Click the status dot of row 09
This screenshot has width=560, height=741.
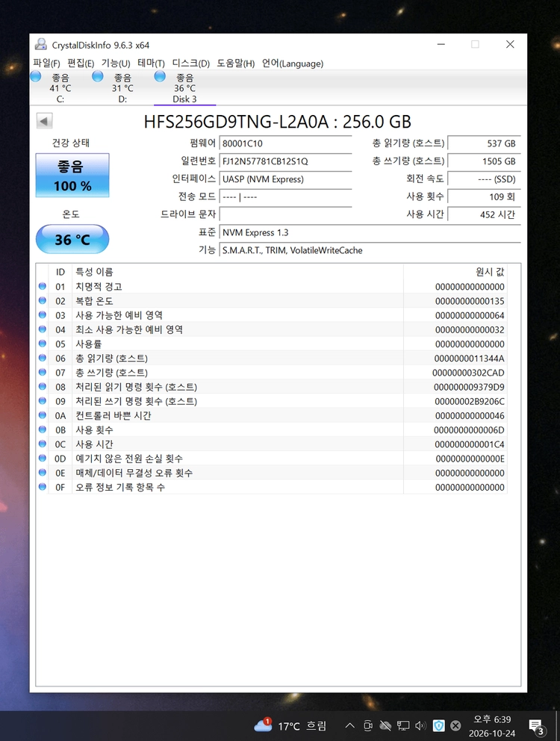click(43, 400)
